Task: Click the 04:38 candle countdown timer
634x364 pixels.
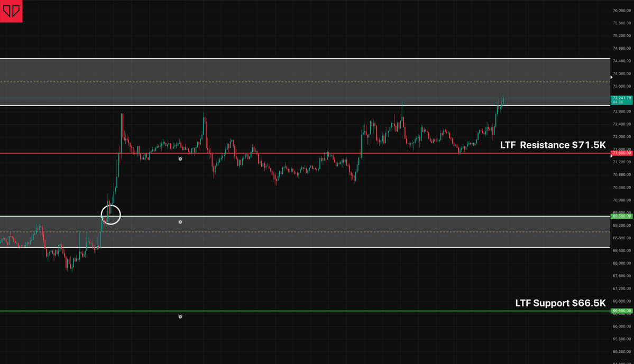Action: click(x=618, y=103)
